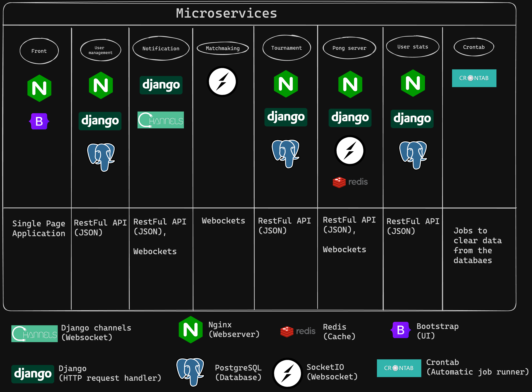The height and width of the screenshot is (392, 532).
Task: Click the Nginx logo in Front column
Action: click(39, 88)
